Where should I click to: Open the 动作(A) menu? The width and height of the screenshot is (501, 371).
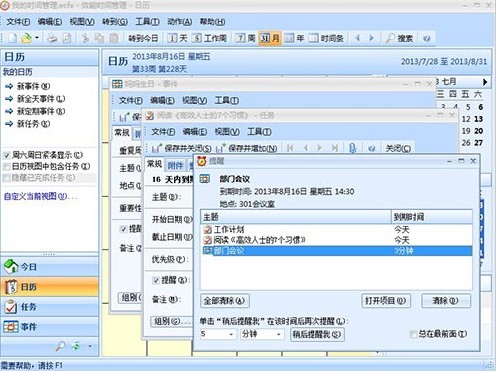(179, 22)
